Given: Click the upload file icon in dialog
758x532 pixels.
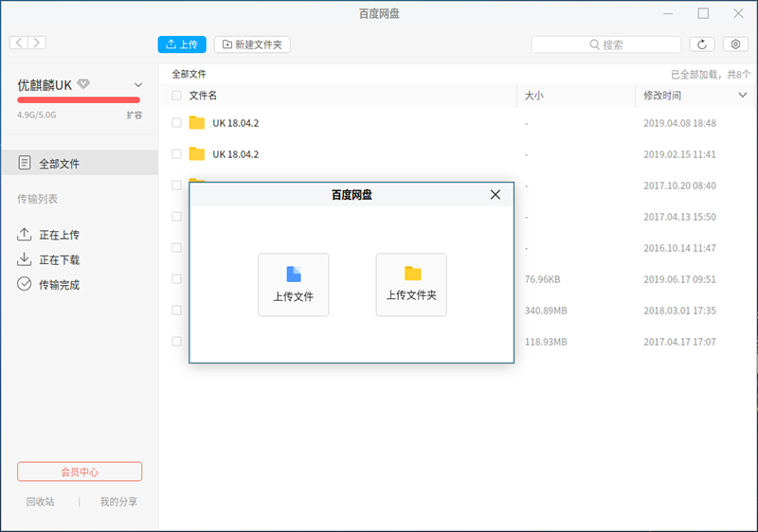Looking at the screenshot, I should click(x=294, y=275).
